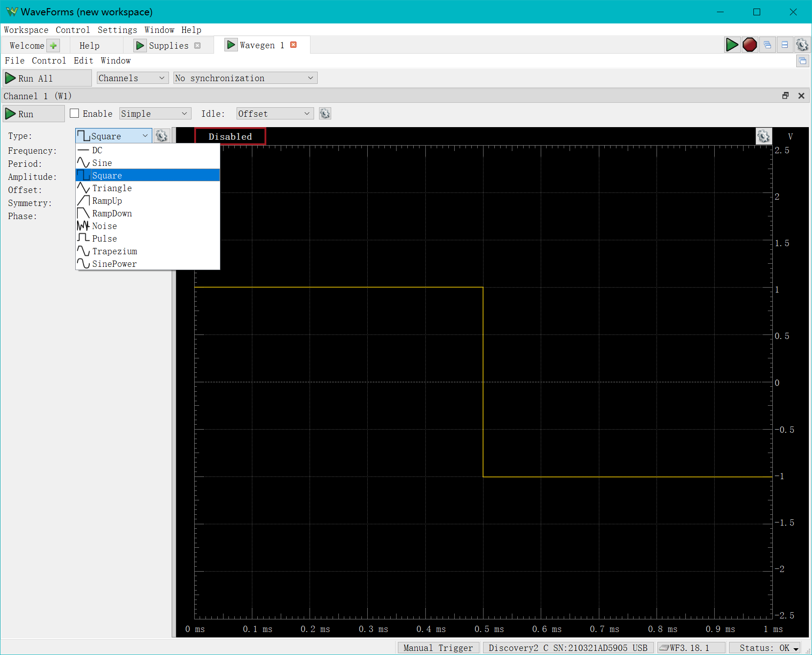This screenshot has width=812, height=655.
Task: Select the Noise waveform option
Action: click(x=148, y=226)
